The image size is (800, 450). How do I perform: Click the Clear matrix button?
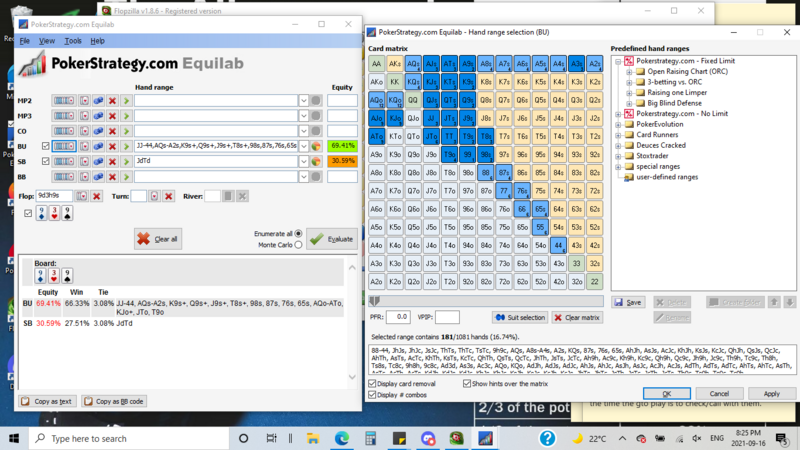pos(577,317)
